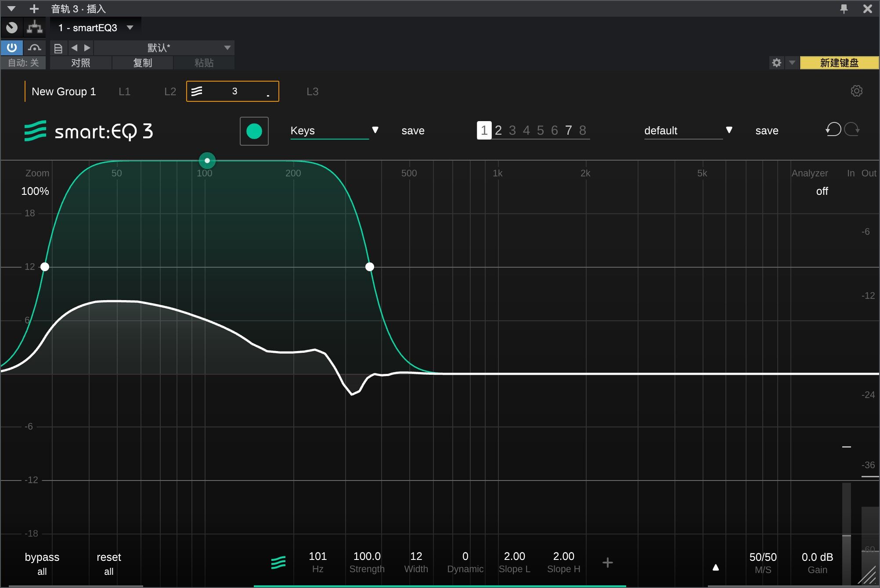Click the redo arrow icon top right
This screenshot has width=880, height=588.
(851, 130)
